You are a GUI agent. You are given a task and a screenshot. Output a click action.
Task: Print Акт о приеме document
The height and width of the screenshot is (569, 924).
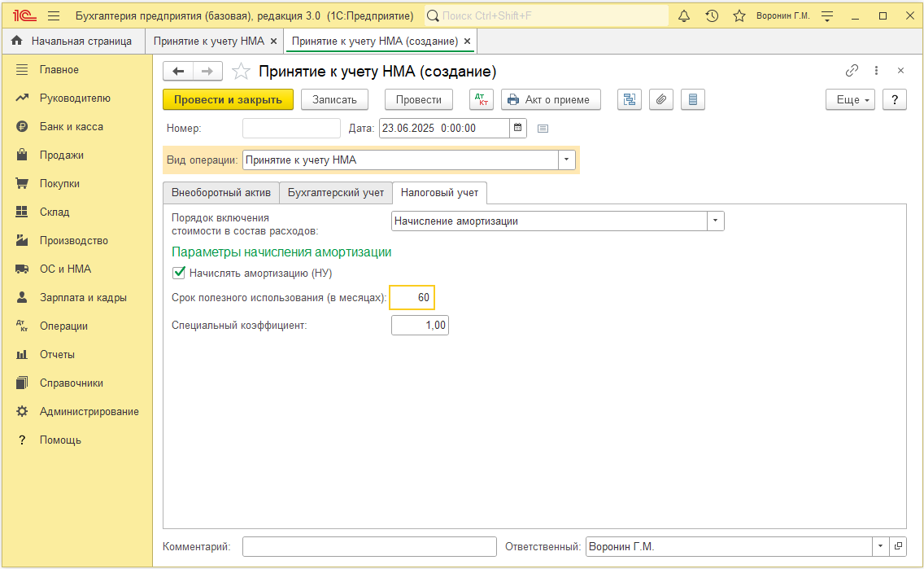click(x=551, y=99)
